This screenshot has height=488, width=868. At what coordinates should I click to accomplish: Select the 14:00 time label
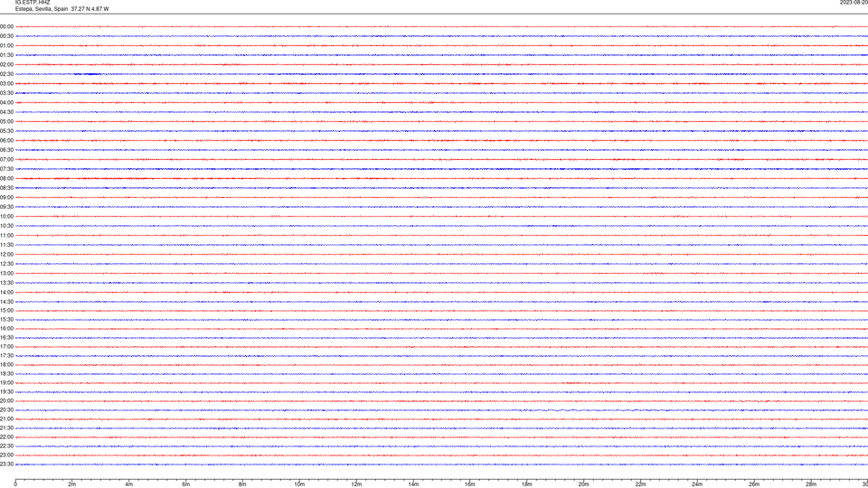[x=6, y=292]
